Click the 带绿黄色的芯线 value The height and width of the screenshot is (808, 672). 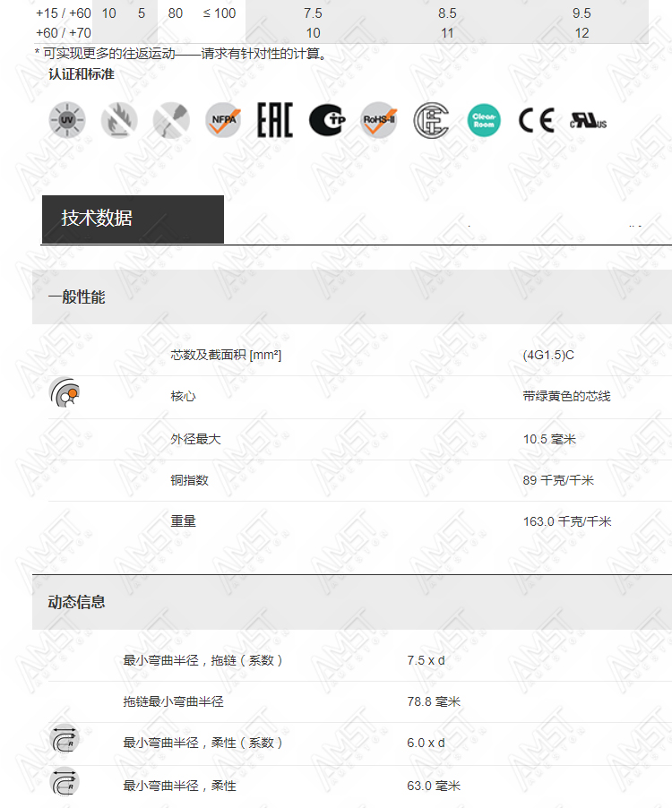566,396
